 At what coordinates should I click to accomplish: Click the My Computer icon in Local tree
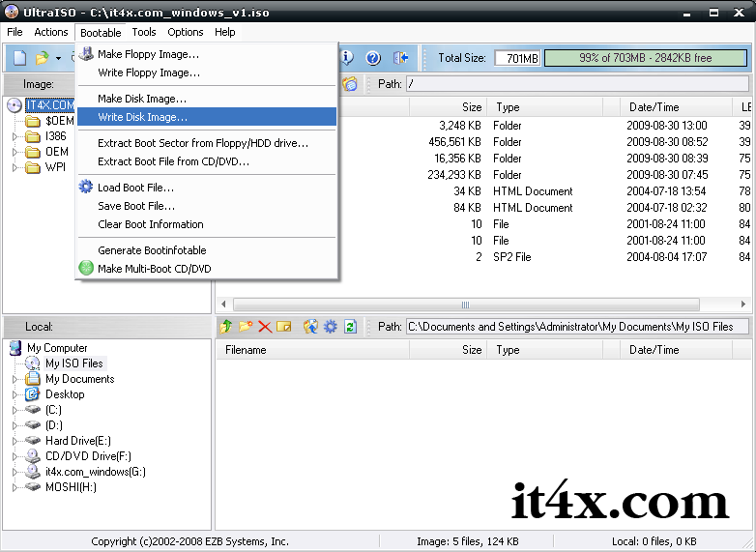pyautogui.click(x=15, y=348)
